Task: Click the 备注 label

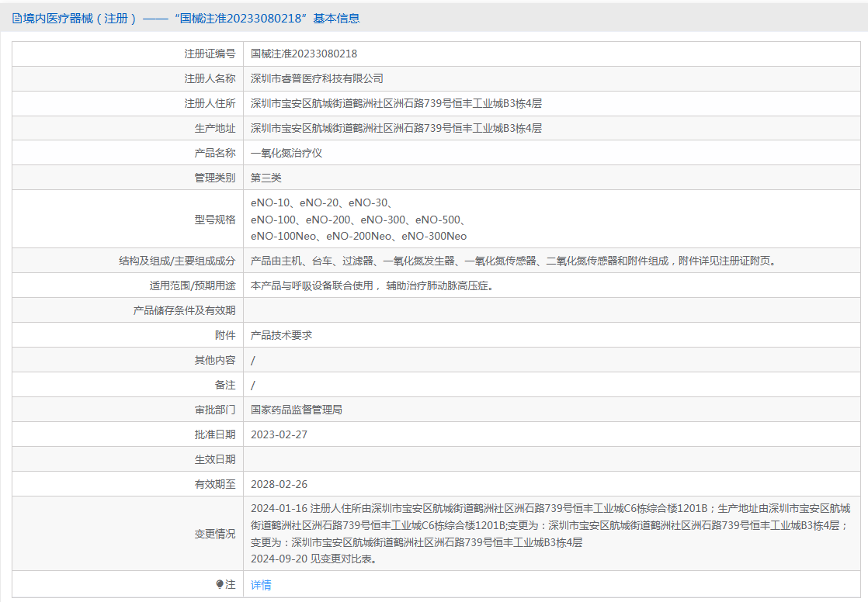Action: pos(225,385)
